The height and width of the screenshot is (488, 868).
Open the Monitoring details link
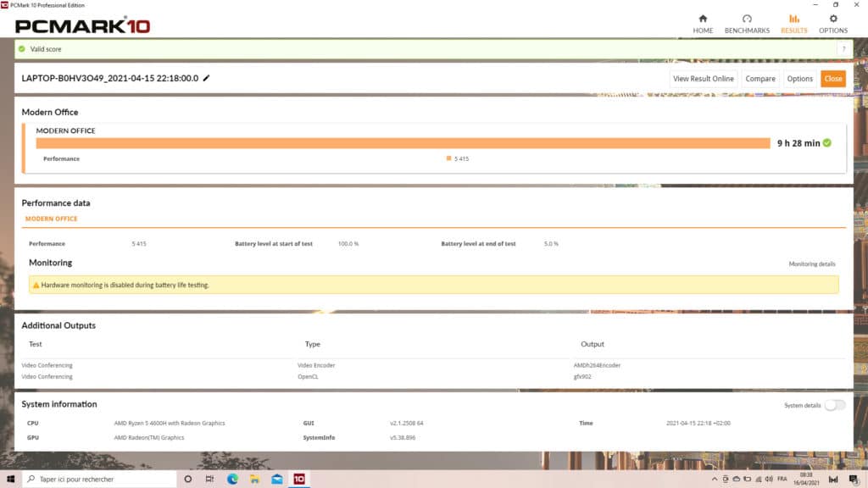811,264
